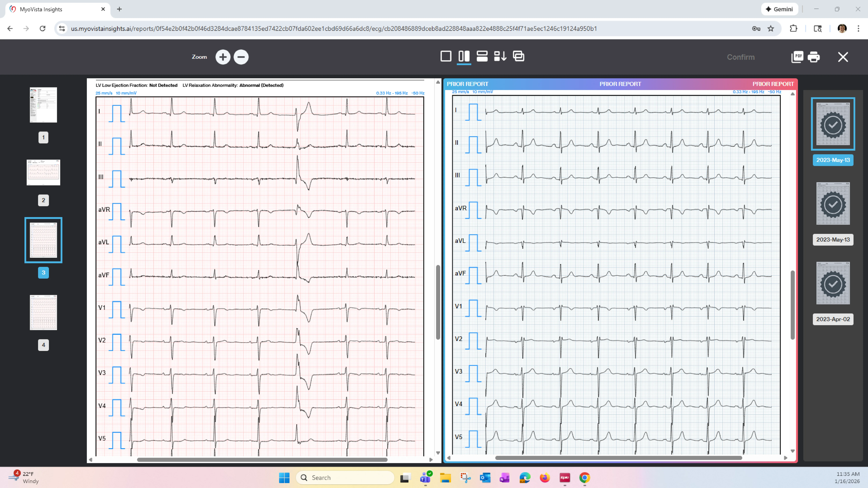Select the 2023-Apr-02 prior report
The height and width of the screenshot is (488, 868).
coord(833,283)
